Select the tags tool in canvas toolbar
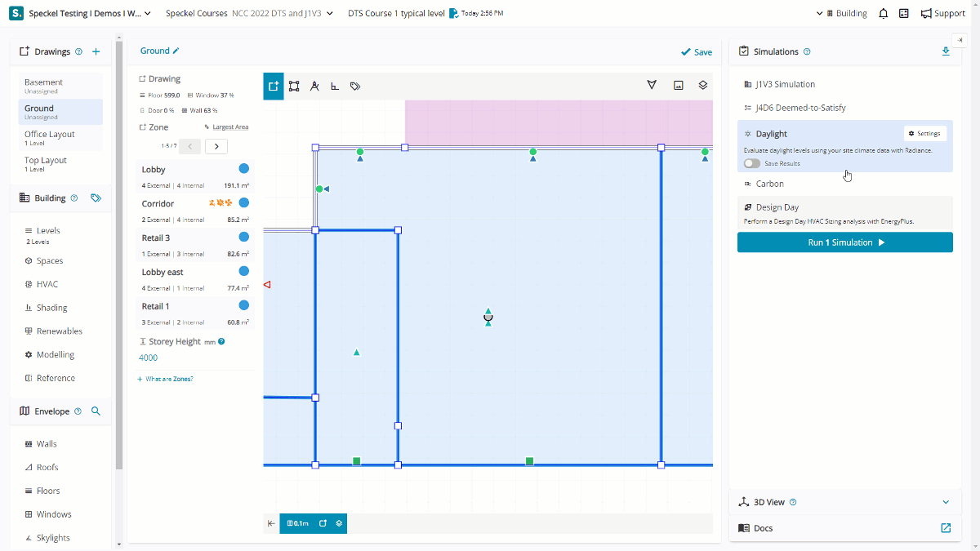The width and height of the screenshot is (980, 551). [355, 86]
